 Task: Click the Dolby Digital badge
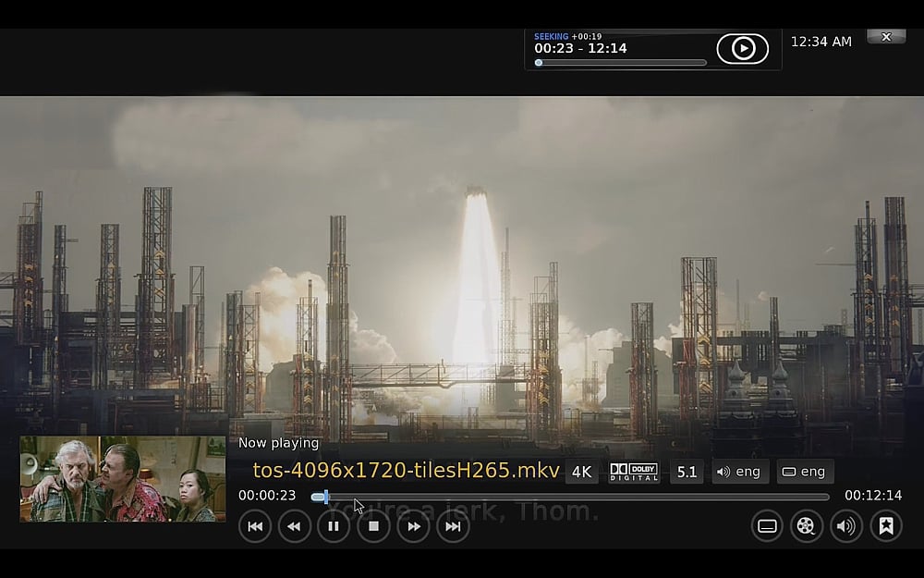pos(634,472)
